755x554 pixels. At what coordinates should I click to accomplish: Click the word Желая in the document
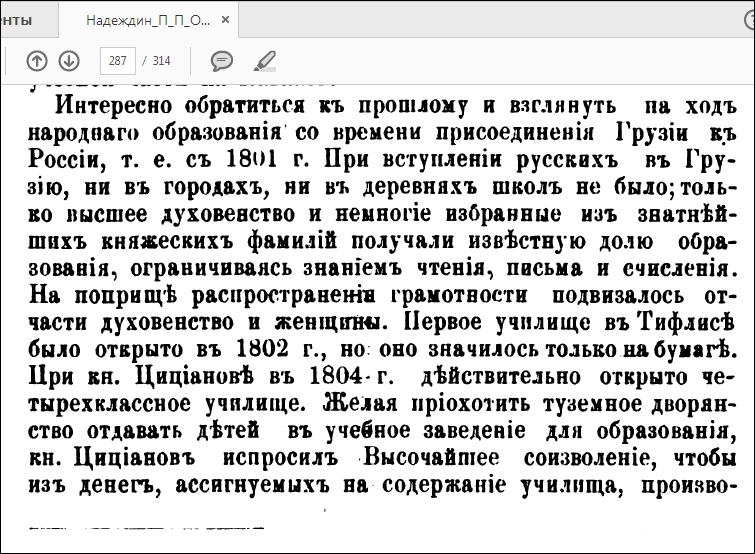361,406
